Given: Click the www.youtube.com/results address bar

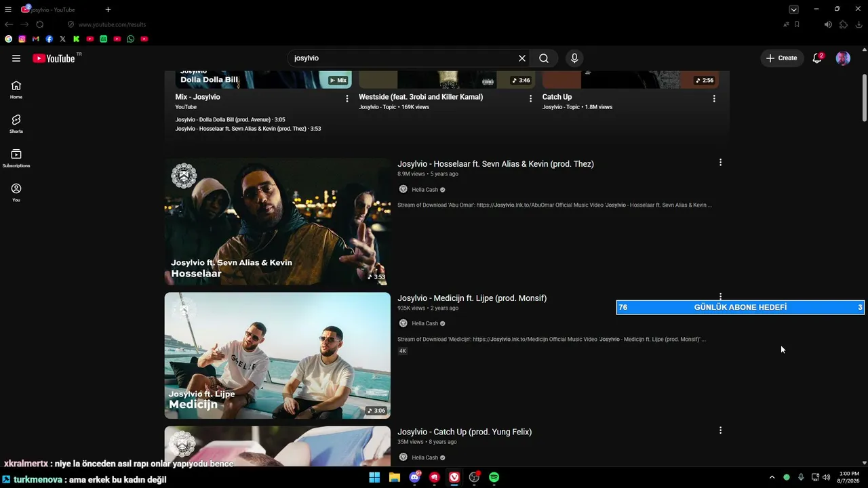Looking at the screenshot, I should coord(112,24).
